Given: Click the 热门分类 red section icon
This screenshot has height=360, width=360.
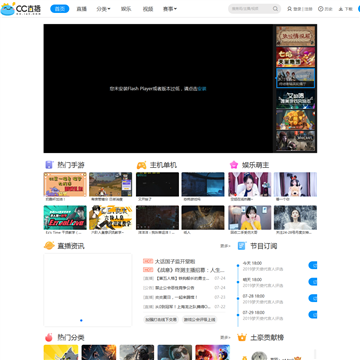Looking at the screenshot, I should [49, 337].
